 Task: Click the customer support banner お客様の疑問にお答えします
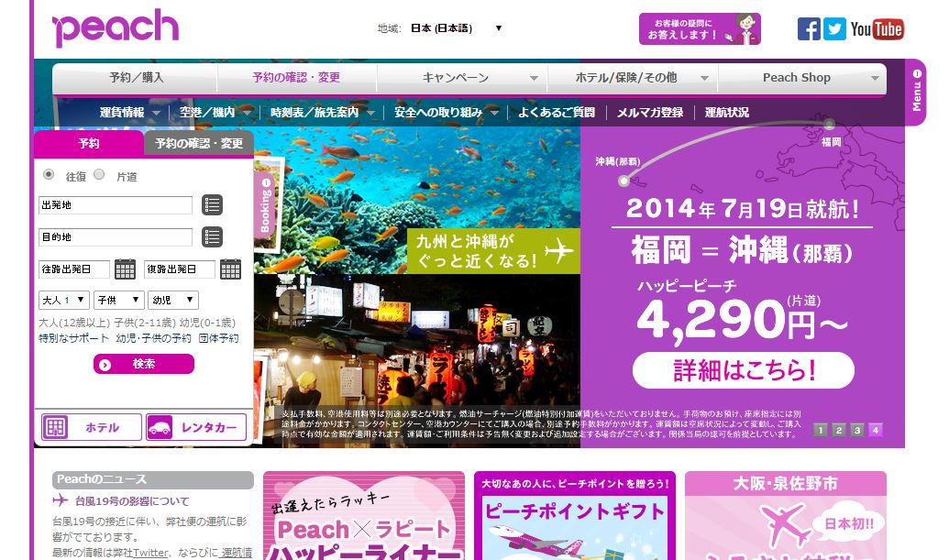[x=700, y=29]
